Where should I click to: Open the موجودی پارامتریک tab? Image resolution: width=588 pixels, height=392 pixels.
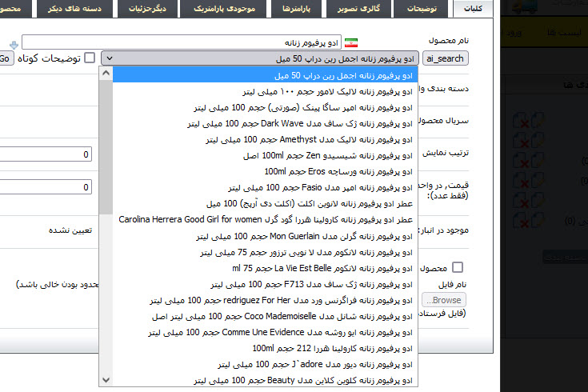click(224, 8)
